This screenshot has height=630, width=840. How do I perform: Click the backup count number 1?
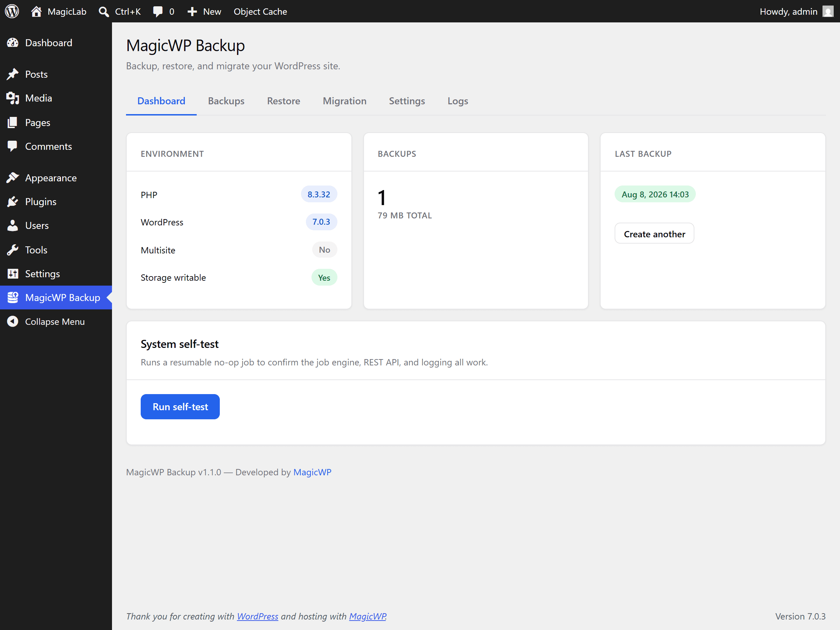(x=381, y=198)
